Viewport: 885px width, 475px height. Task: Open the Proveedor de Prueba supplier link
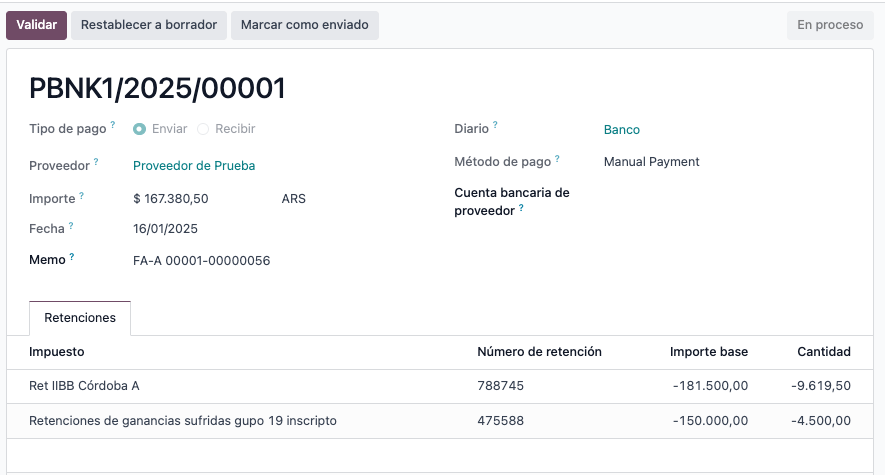click(194, 166)
